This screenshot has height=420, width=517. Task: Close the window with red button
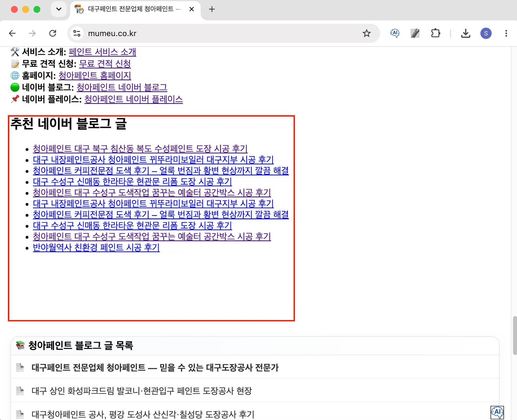click(14, 10)
